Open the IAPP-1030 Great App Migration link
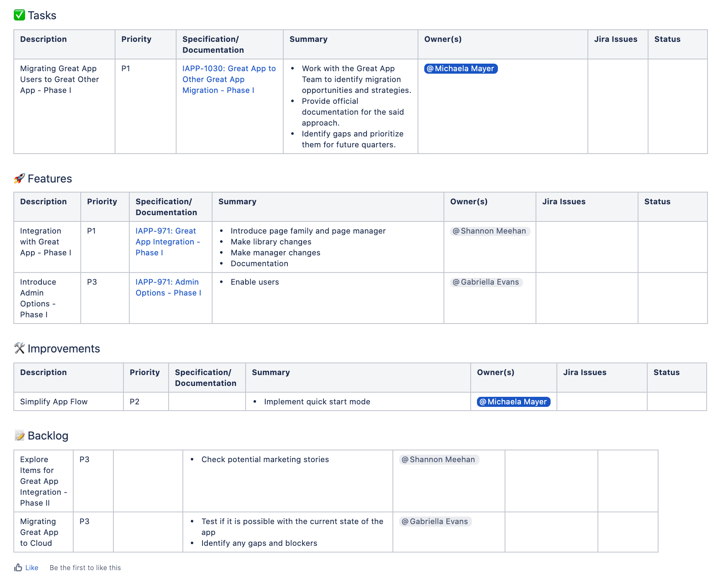Screen dimensions: 728x581 229,79
